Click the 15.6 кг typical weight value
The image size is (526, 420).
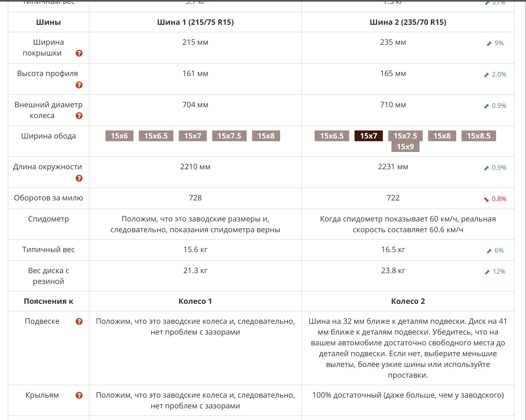click(x=195, y=250)
